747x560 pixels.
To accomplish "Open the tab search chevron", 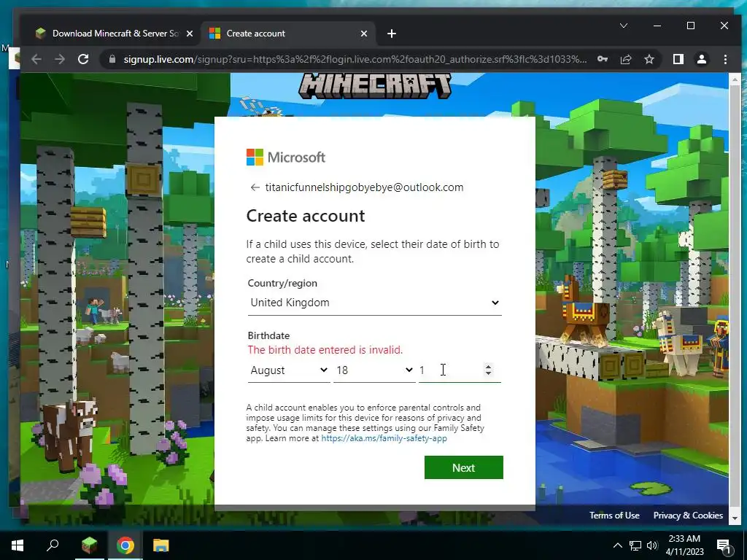I will tap(624, 26).
